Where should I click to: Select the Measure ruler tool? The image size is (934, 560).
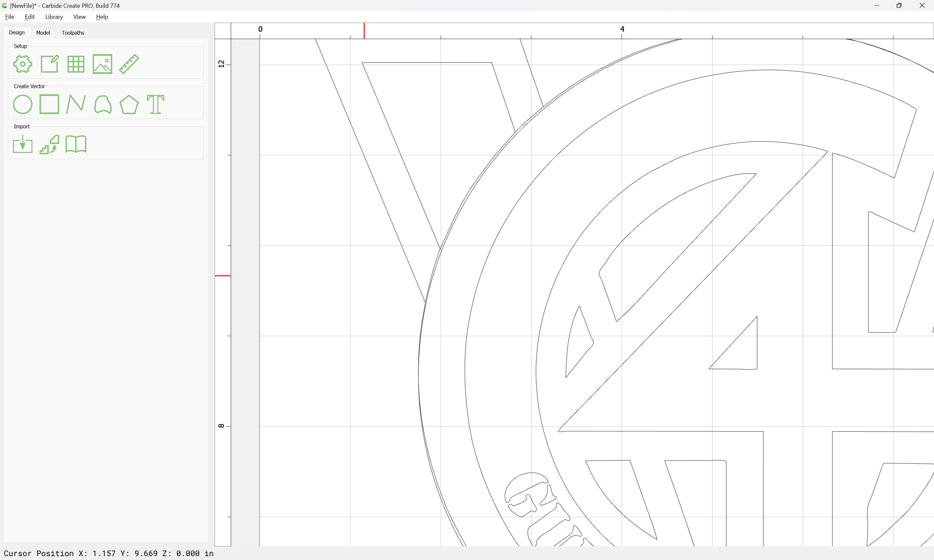[129, 64]
